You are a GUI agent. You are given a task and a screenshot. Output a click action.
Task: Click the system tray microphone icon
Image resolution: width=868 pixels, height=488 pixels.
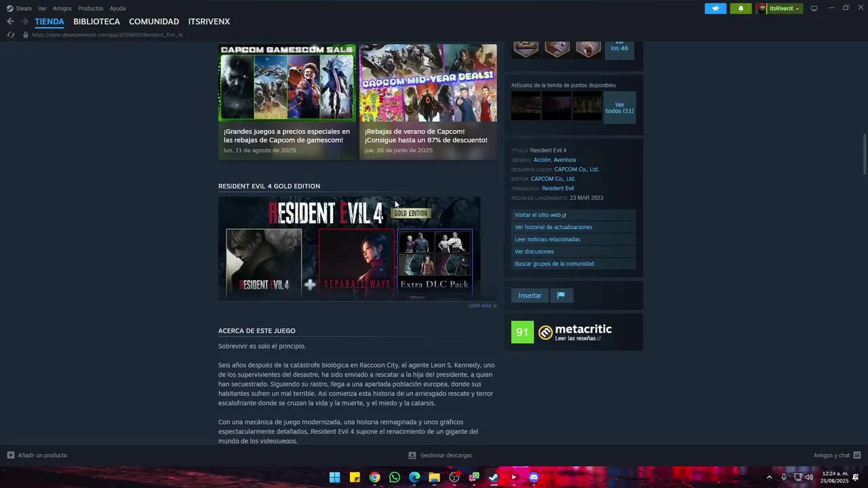click(784, 477)
